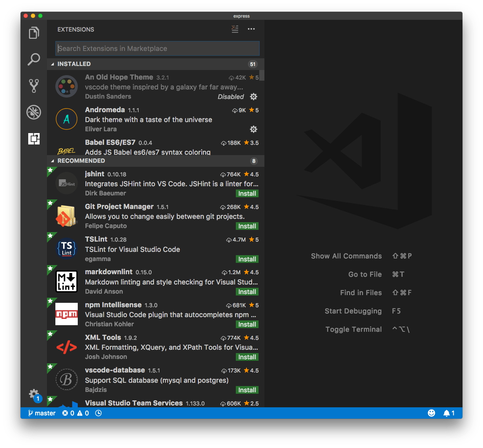
Task: Open the Explorer view in activity bar
Action: pos(34,33)
